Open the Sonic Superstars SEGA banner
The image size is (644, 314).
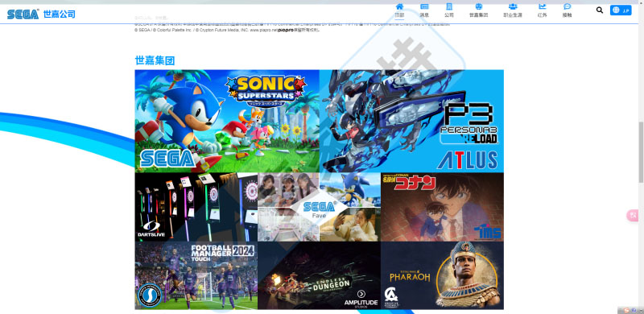coord(227,121)
